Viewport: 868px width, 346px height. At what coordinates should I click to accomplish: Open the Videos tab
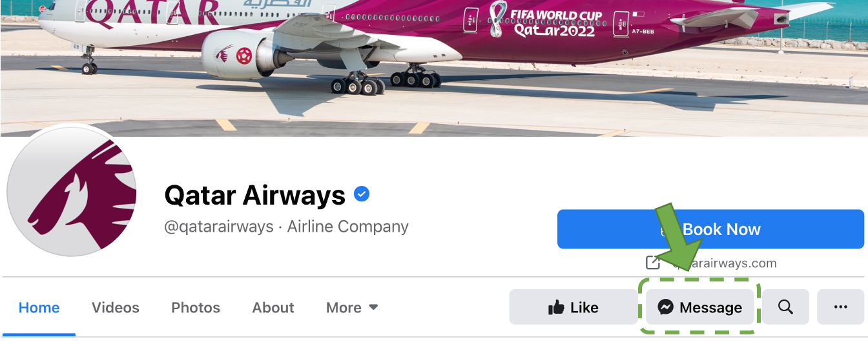(116, 308)
